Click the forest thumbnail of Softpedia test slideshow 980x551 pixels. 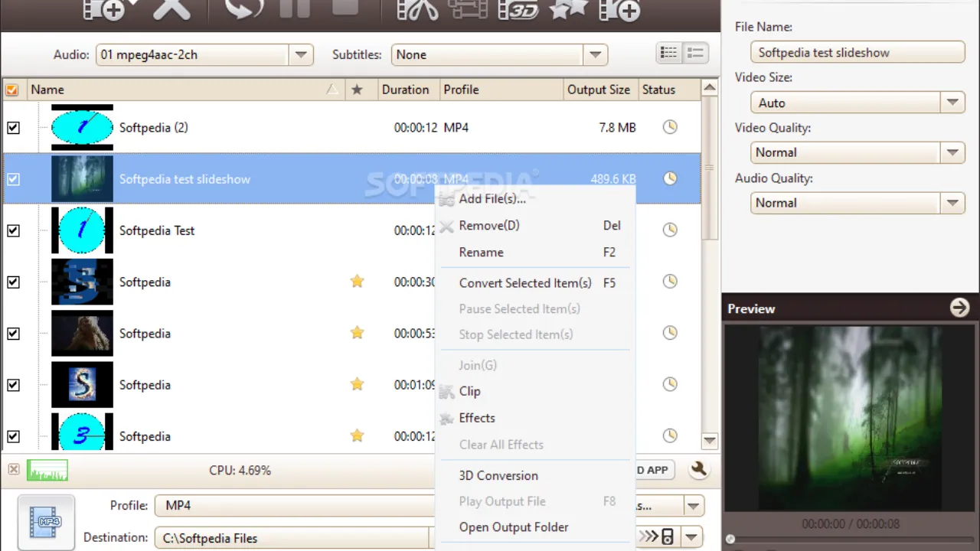82,178
